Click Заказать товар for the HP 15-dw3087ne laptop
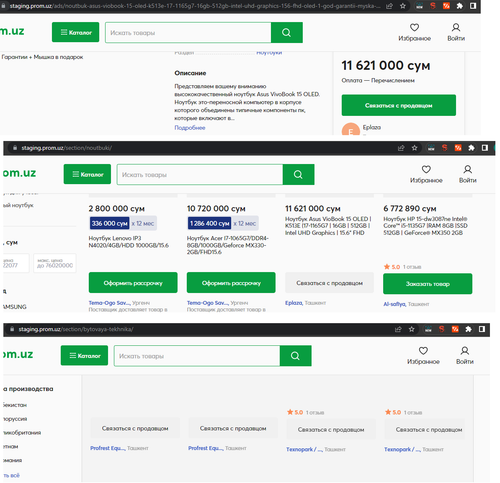Image resolution: width=500 pixels, height=483 pixels. click(x=428, y=284)
